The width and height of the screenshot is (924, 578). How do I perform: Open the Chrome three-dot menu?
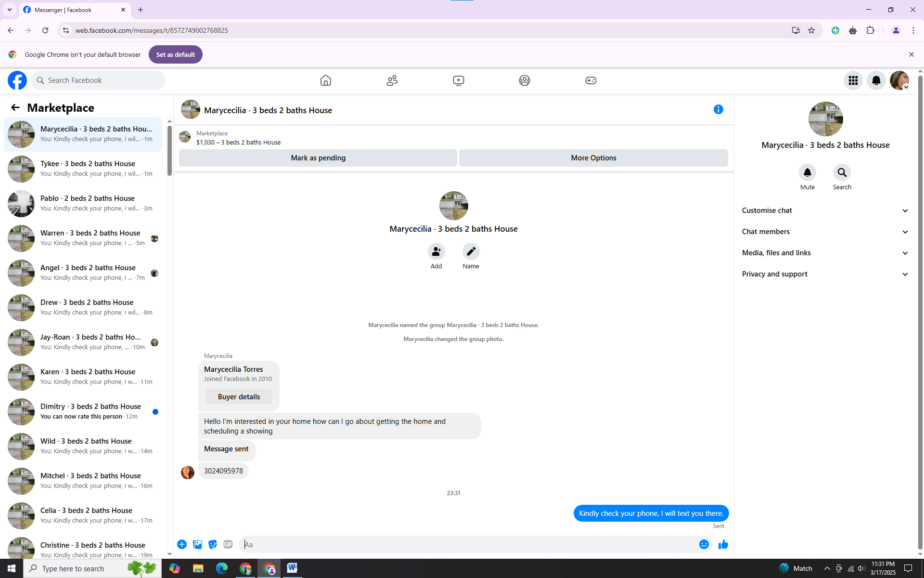[913, 30]
